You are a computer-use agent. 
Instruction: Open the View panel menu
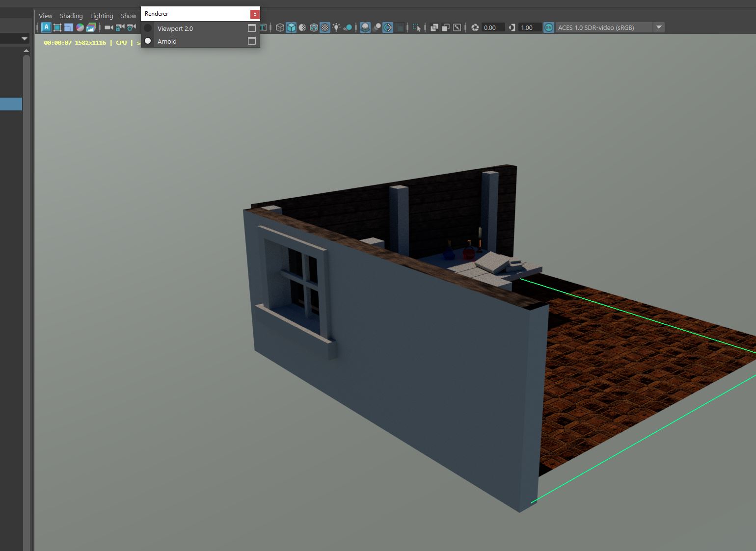(x=46, y=16)
